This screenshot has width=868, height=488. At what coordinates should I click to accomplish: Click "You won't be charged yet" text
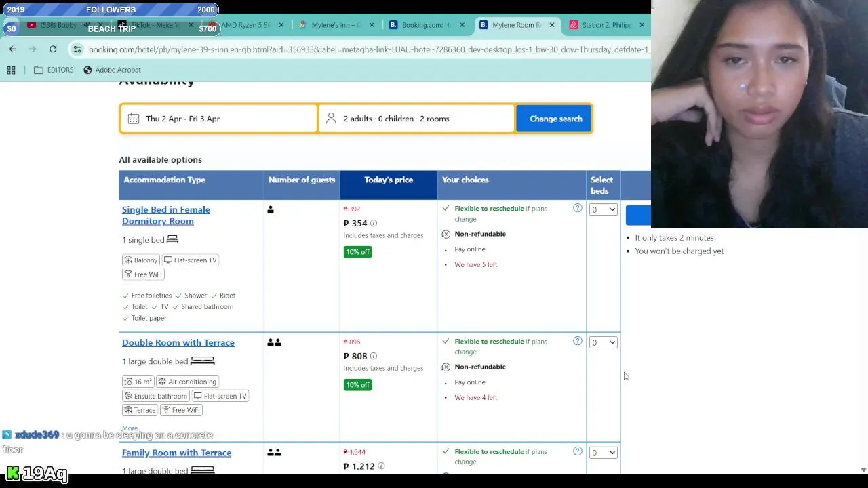pyautogui.click(x=679, y=251)
